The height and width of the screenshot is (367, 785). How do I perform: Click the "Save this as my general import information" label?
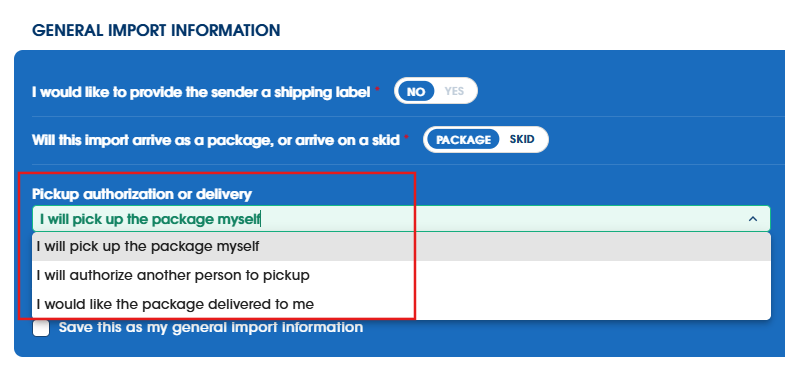coord(211,327)
